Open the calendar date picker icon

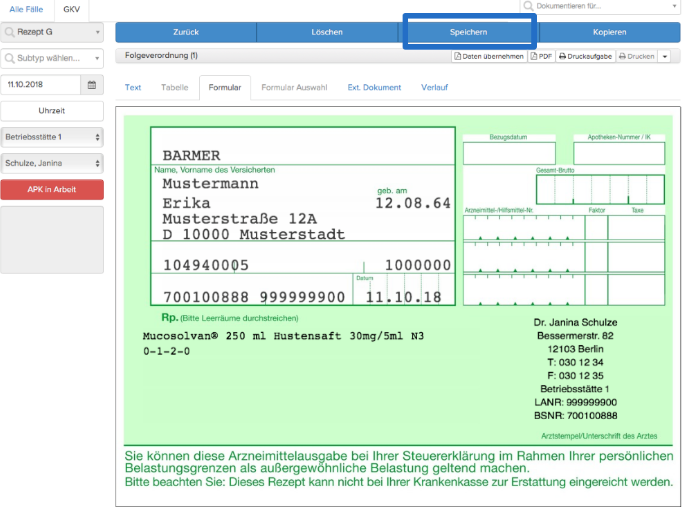(x=91, y=85)
